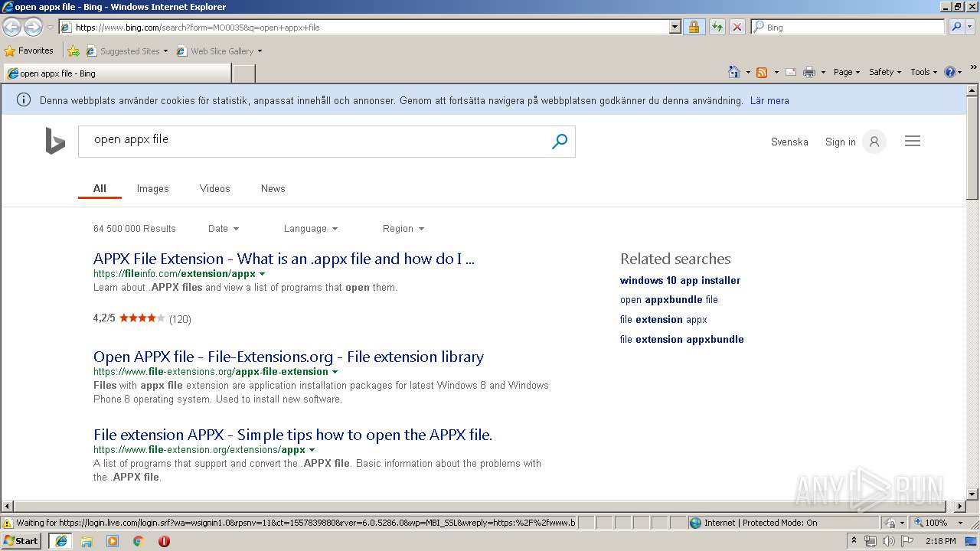Open Internet Explorer from the taskbar
The width and height of the screenshot is (980, 551).
(60, 541)
